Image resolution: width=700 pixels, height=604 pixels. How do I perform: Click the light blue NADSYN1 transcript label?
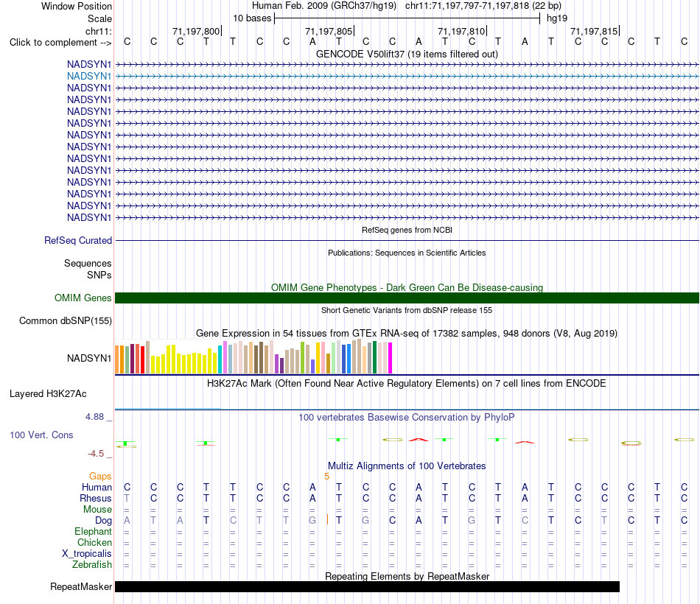pyautogui.click(x=89, y=77)
